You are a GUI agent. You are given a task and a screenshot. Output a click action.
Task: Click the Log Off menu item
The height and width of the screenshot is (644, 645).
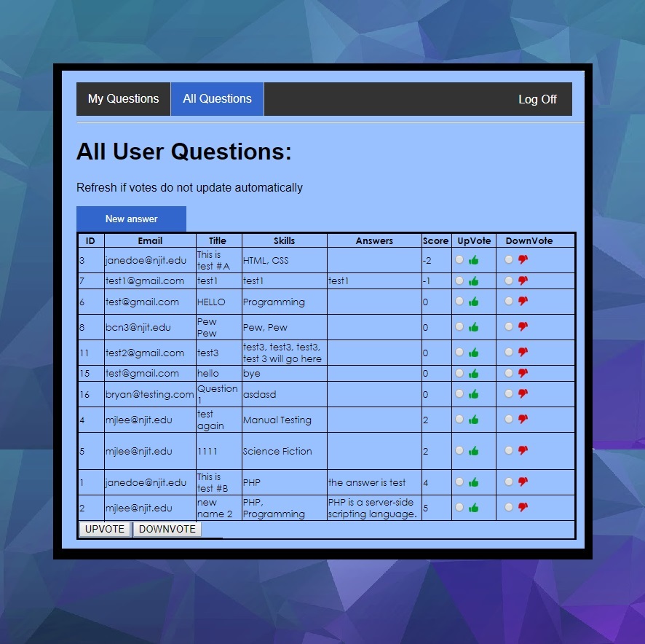(537, 98)
